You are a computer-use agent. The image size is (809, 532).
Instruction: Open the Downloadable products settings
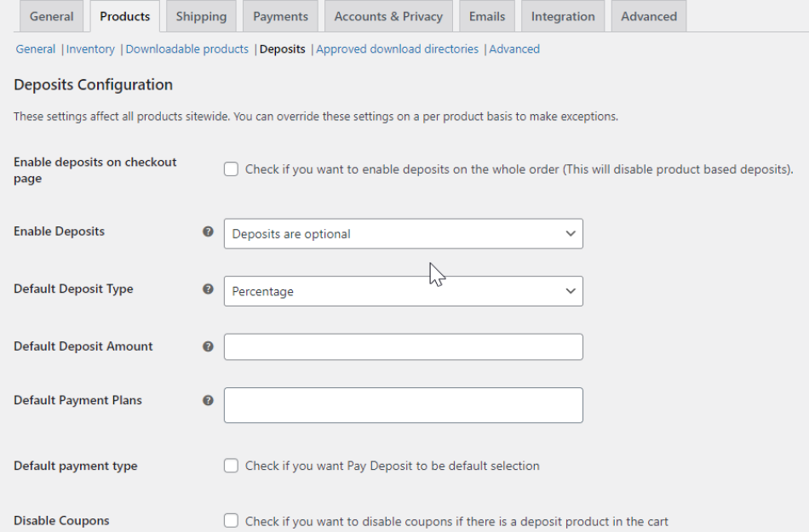click(x=186, y=49)
